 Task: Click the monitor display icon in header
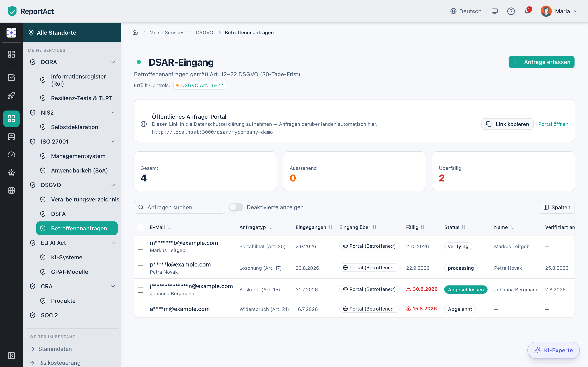(495, 11)
